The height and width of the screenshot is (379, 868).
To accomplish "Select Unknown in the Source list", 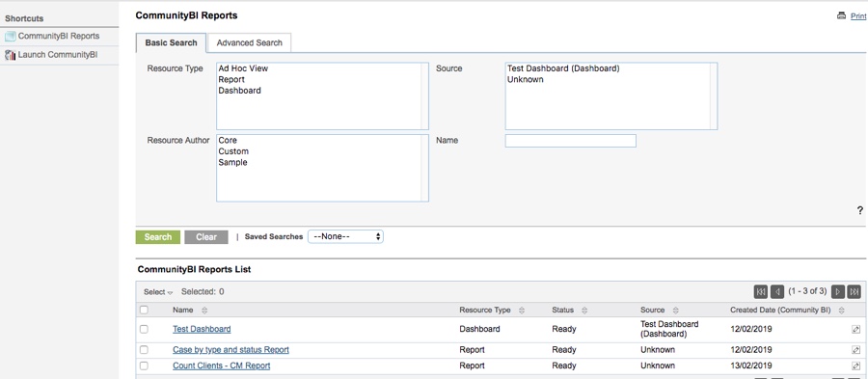I will click(526, 80).
